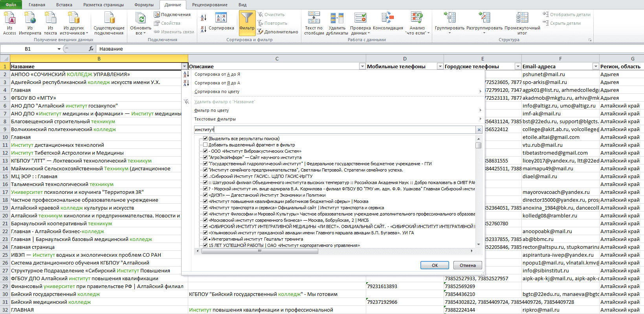
Task: Open filter dropdown for Email-адреса column
Action: [x=596, y=66]
